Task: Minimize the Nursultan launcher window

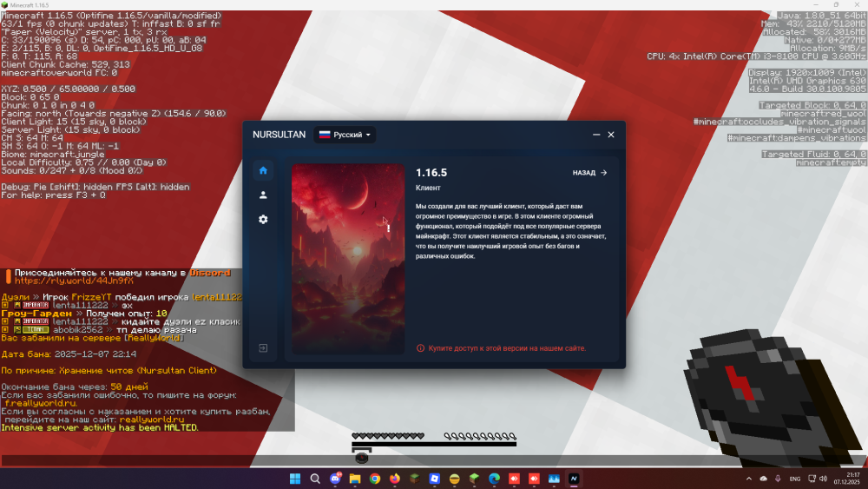Action: 596,135
